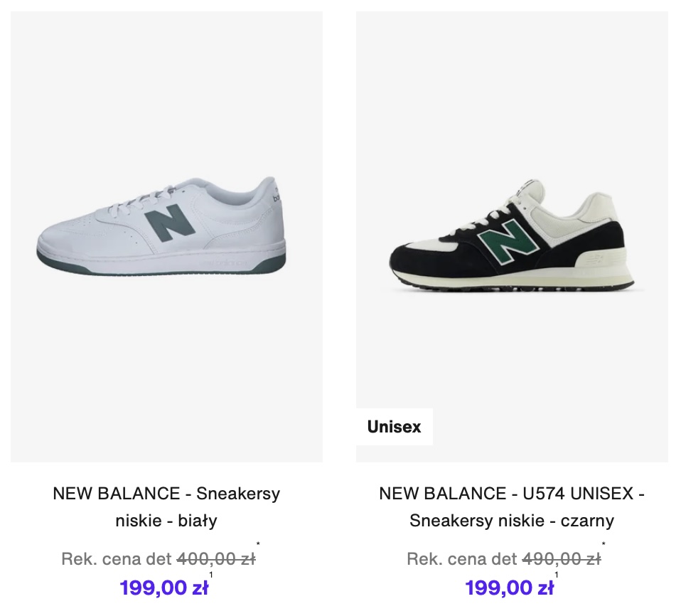Click the Unisex badge
The width and height of the screenshot is (681, 616).
[394, 427]
